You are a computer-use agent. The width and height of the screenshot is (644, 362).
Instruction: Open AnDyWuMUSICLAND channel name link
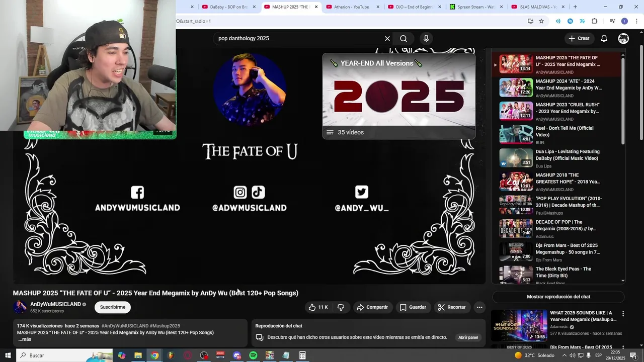(55, 304)
